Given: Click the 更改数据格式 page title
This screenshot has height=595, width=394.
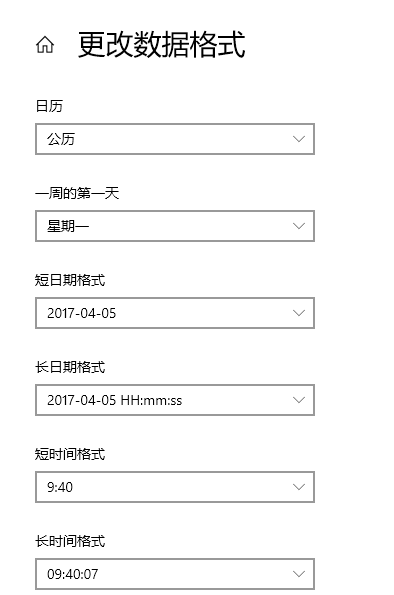Looking at the screenshot, I should pos(162,45).
